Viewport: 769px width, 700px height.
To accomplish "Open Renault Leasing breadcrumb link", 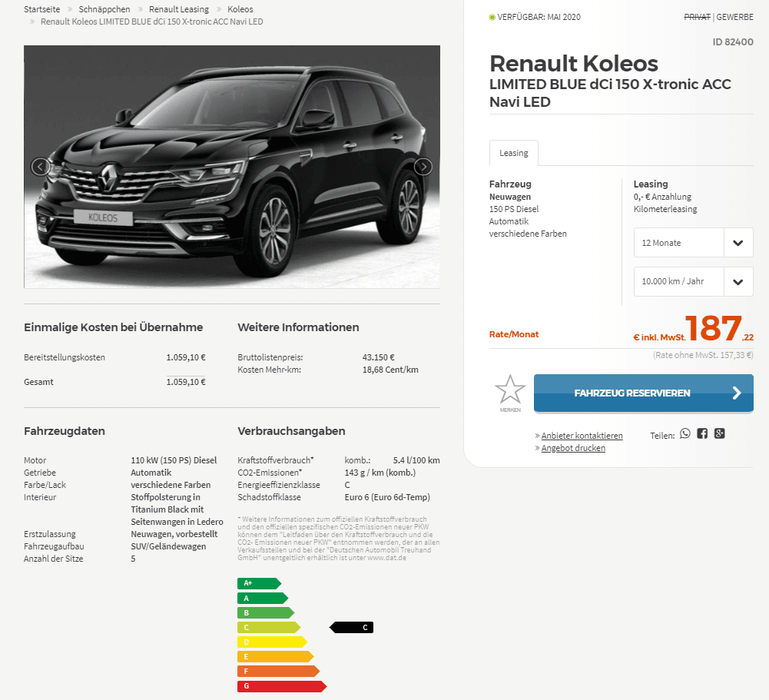I will 178,9.
